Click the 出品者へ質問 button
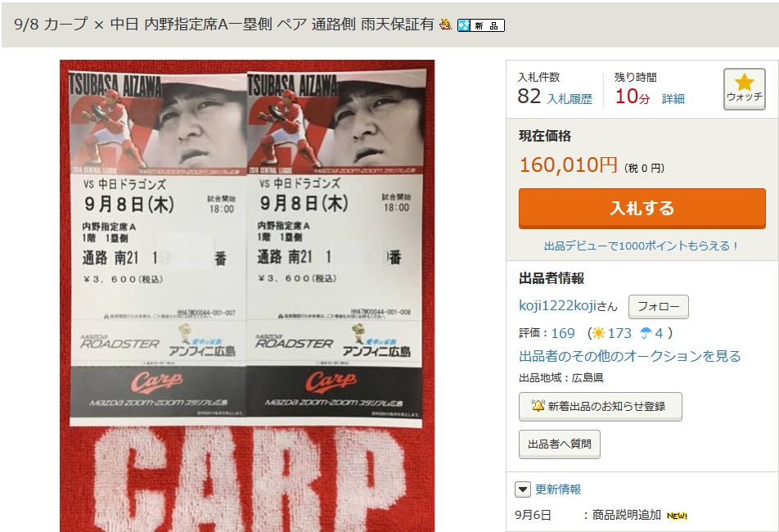Image resolution: width=779 pixels, height=532 pixels. click(x=560, y=444)
